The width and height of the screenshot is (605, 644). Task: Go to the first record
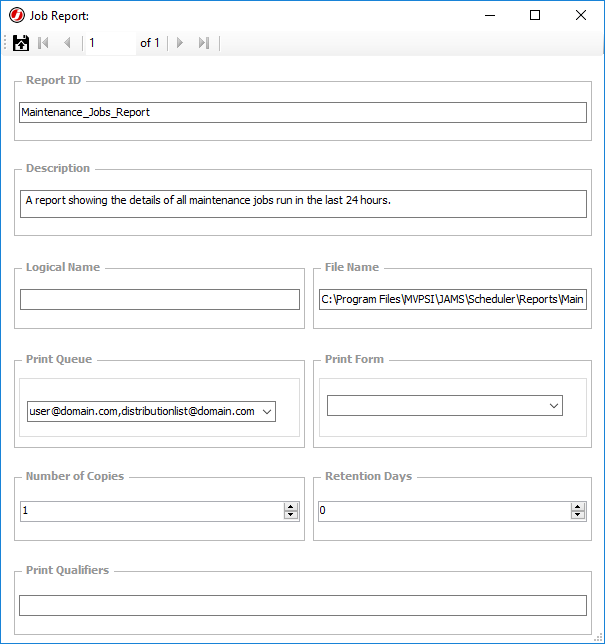pos(43,43)
